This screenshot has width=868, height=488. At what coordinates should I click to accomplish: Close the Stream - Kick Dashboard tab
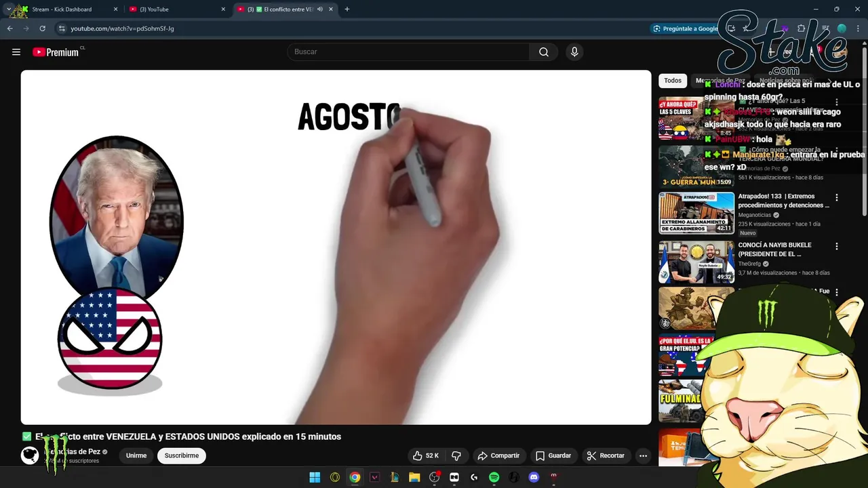point(115,9)
